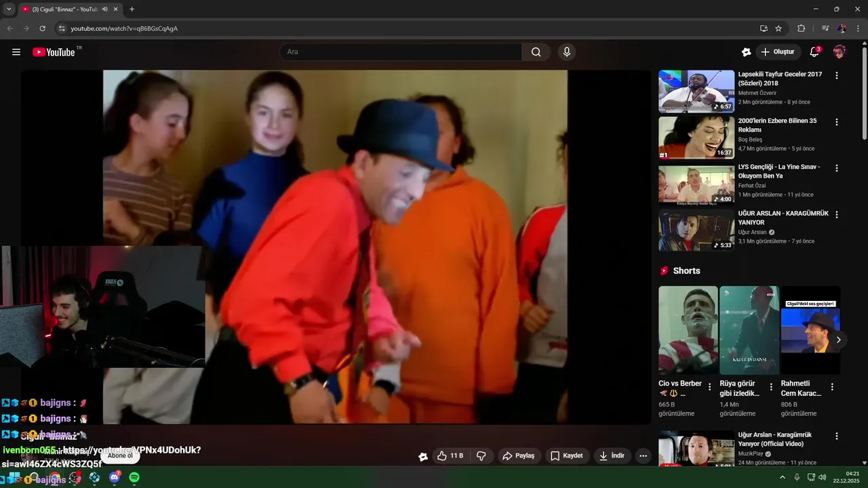Open volume icon in system tray

tap(823, 477)
